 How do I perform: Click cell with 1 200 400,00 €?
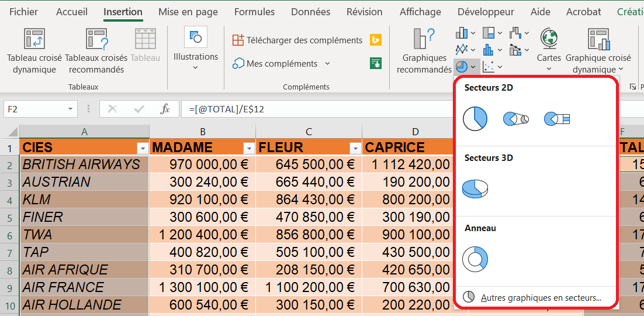[202, 235]
